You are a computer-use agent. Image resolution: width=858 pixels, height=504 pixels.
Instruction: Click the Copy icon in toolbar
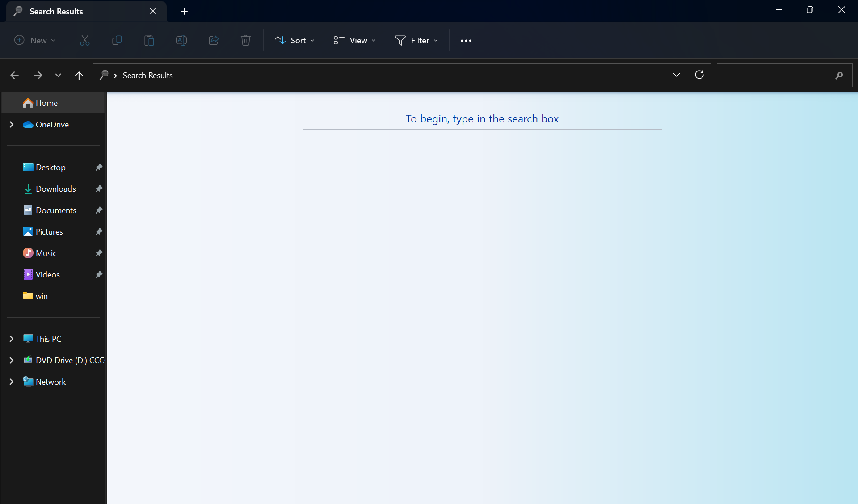tap(117, 40)
